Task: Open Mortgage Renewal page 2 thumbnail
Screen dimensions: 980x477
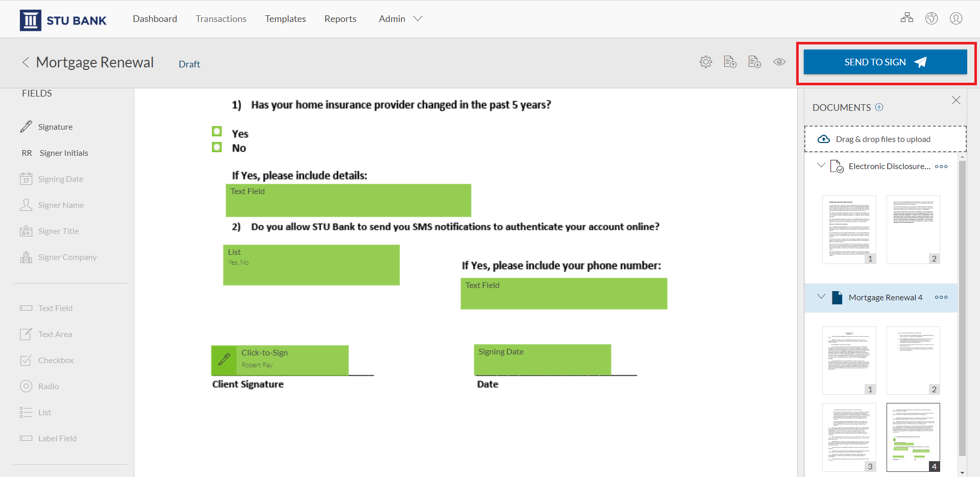Action: click(913, 361)
